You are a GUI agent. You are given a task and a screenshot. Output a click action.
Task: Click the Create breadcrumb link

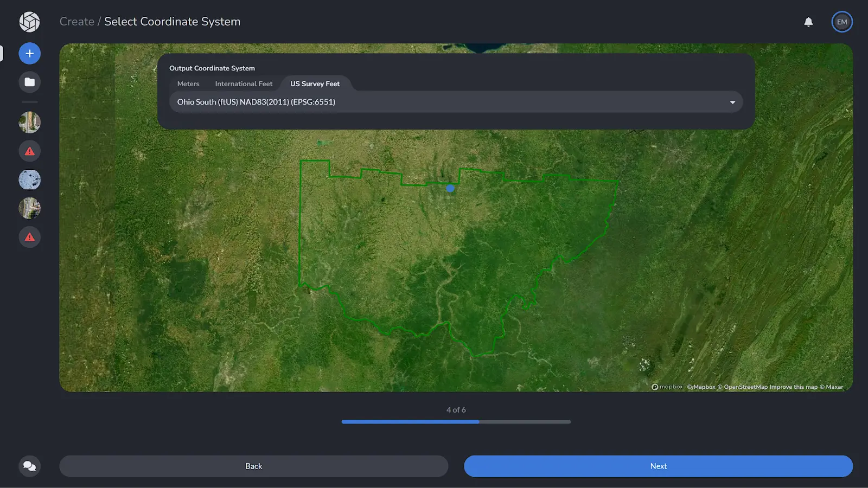tap(77, 22)
